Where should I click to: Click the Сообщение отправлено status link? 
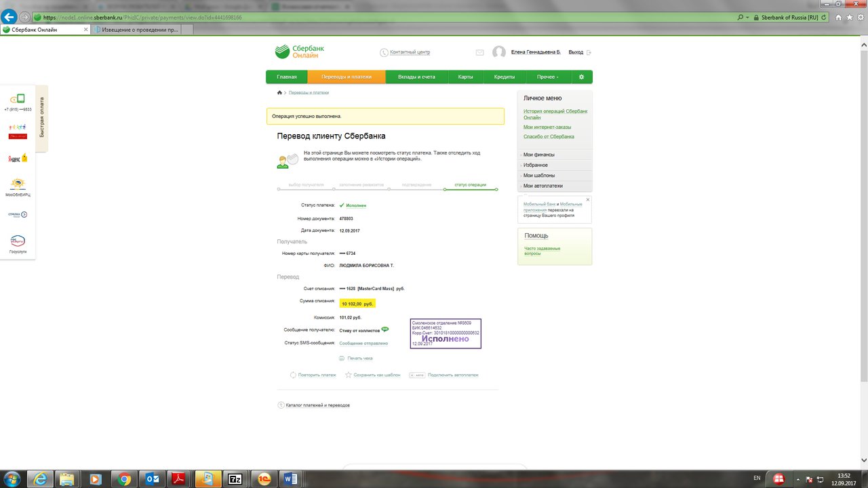pos(363,343)
